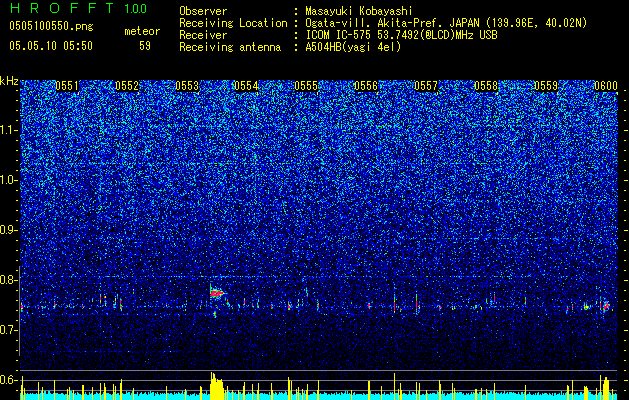Click the kHz axis unit label
The image size is (629, 400).
point(9,81)
